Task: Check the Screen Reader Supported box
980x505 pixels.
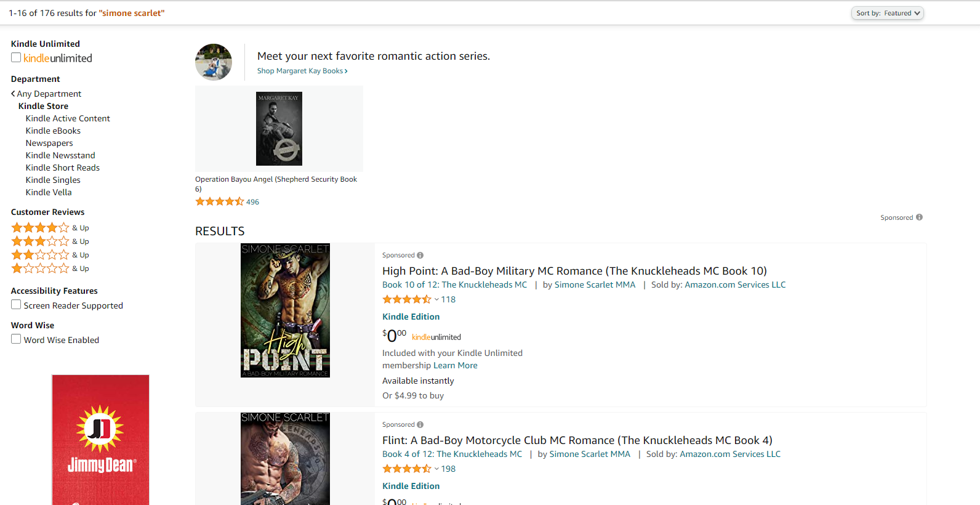Action: [x=15, y=304]
